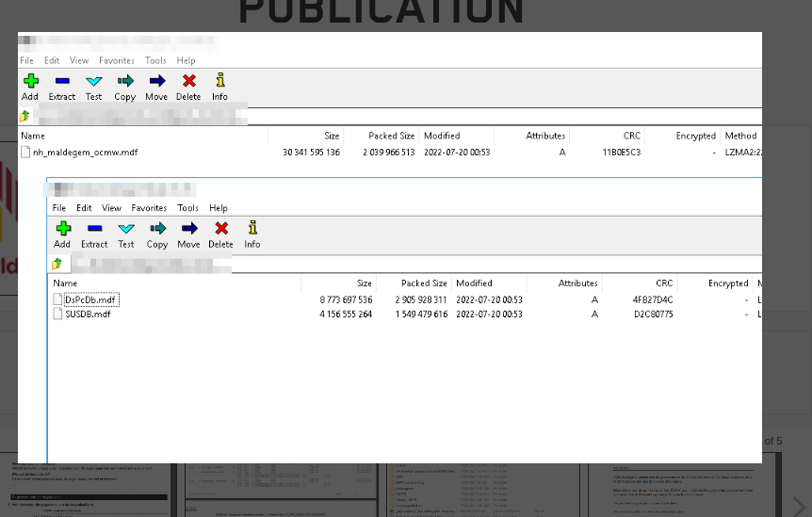
Task: Open Favorites menu in lower window
Action: [149, 208]
